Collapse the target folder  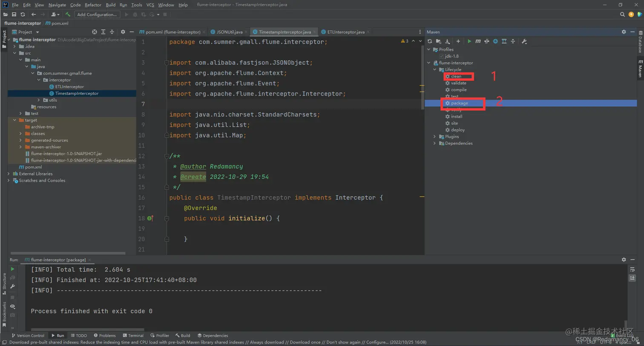click(x=15, y=120)
